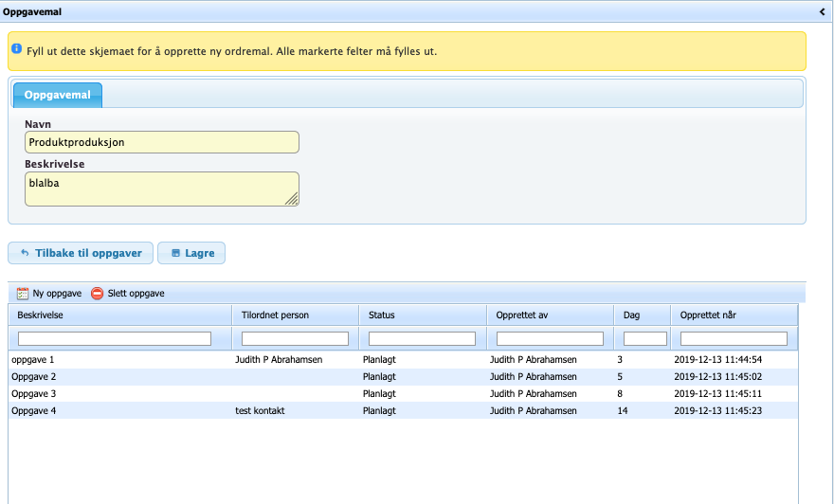Click the Ny oppgave calendar icon
This screenshot has height=504, width=834.
pos(23,294)
